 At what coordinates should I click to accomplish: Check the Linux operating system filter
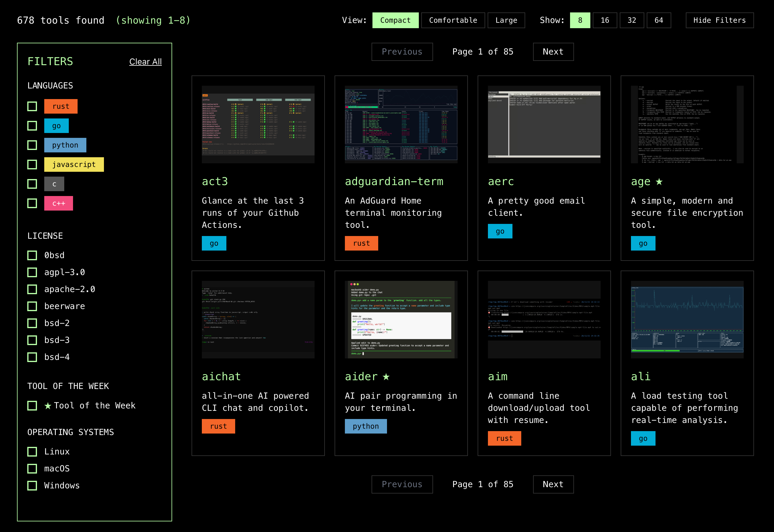tap(32, 452)
